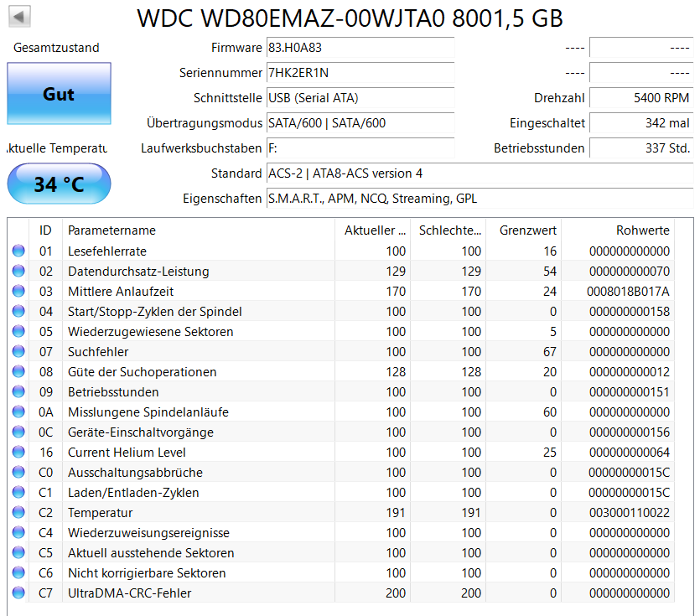Image resolution: width=700 pixels, height=616 pixels.
Task: Click the previous disk arrow button
Action: 19,17
